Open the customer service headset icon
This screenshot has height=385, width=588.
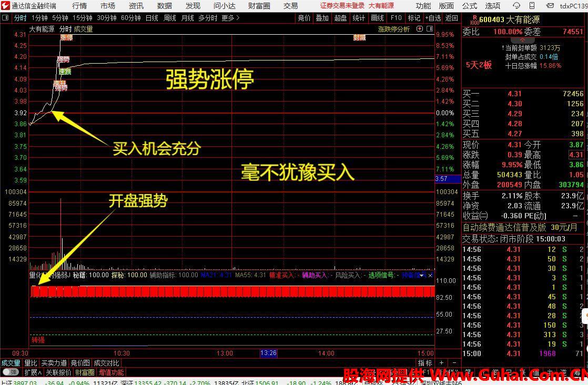click(x=516, y=6)
